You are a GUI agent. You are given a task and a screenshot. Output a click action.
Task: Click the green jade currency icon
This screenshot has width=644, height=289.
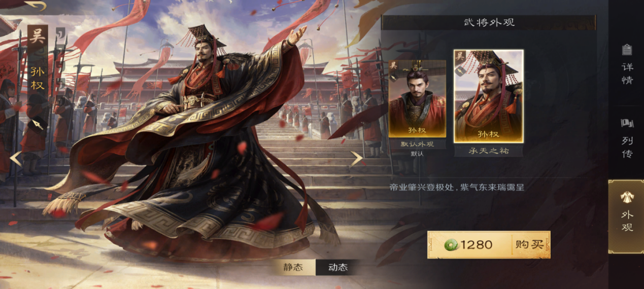(x=451, y=245)
